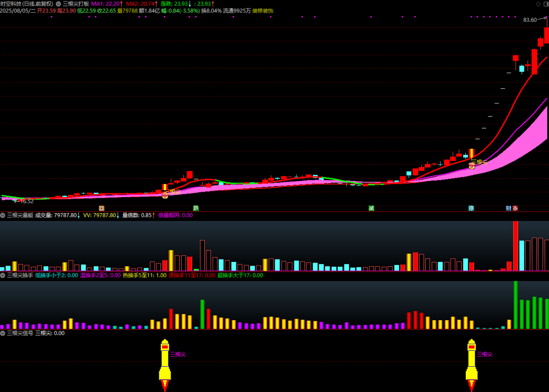549x392 pixels.
Task: Expand the 三根尖打板 main chart indicator dropdown
Action: tap(58, 3)
